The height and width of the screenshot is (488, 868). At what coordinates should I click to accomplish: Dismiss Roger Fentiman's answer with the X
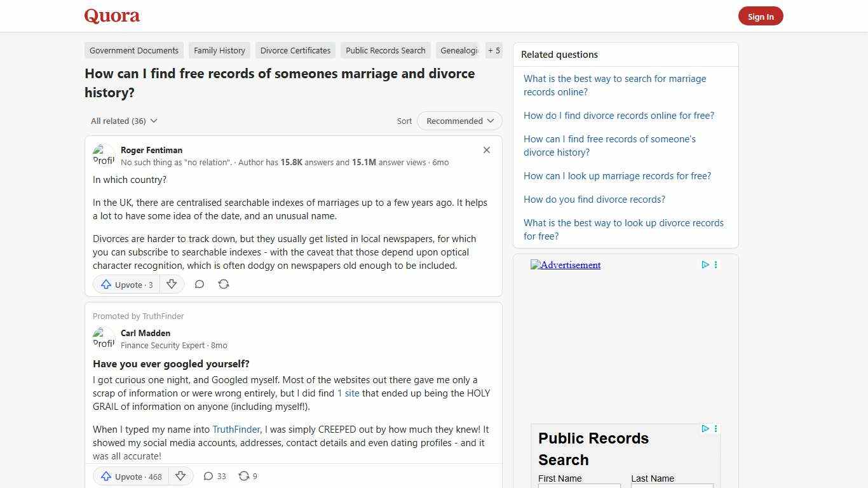486,150
